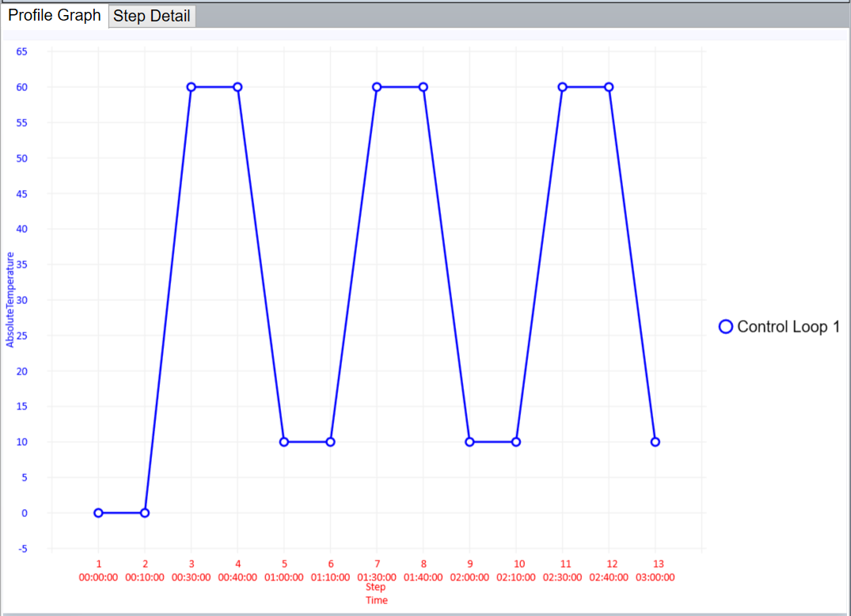The image size is (851, 616).
Task: Select step 7 data point at 60
Action: point(377,87)
